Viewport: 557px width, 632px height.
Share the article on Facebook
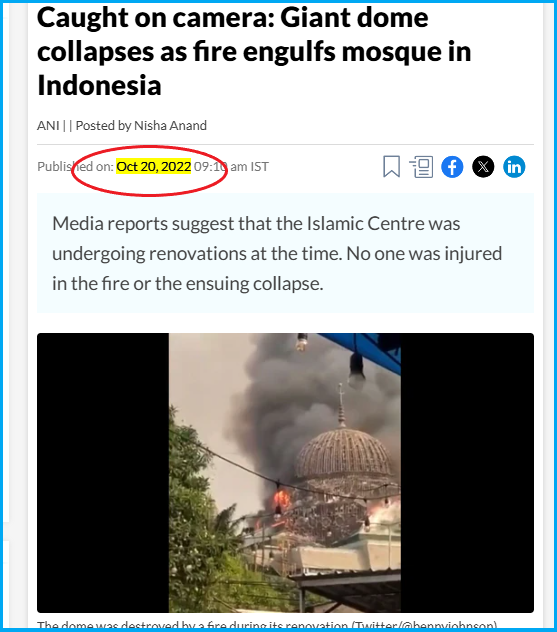pyautogui.click(x=452, y=166)
